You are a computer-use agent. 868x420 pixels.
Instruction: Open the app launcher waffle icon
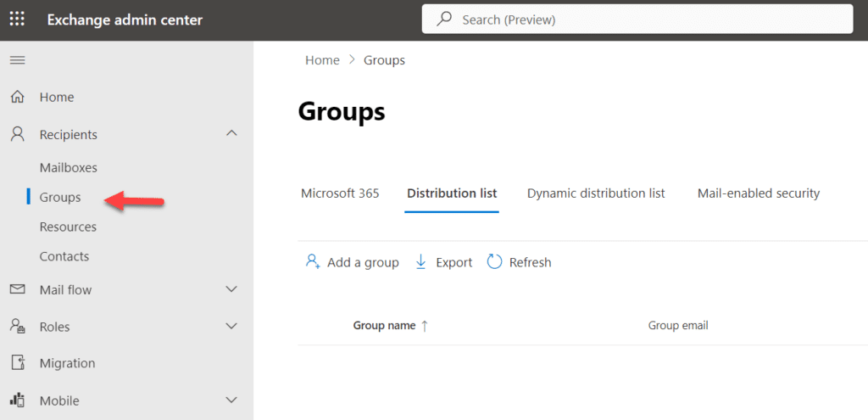pyautogui.click(x=17, y=20)
